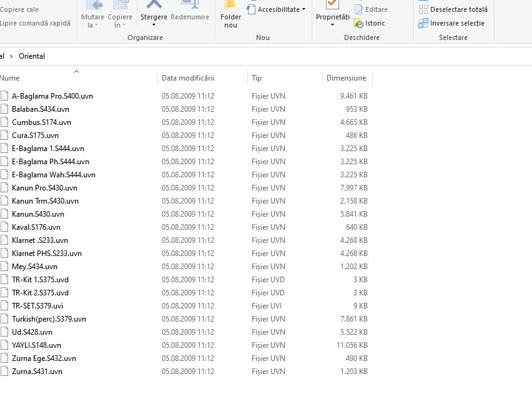532x419 pixels.
Task: Expand breadcrumb chevron before Oriental
Action: tap(11, 56)
